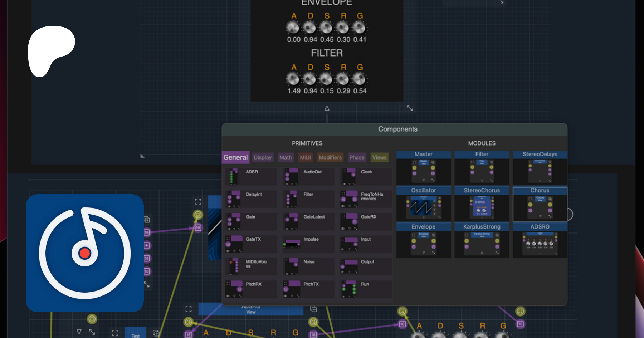Click the Filter section's G knob

click(360, 79)
